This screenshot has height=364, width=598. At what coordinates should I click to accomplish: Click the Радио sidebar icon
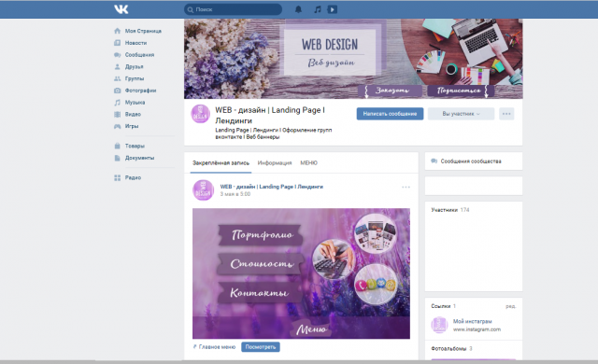point(118,177)
